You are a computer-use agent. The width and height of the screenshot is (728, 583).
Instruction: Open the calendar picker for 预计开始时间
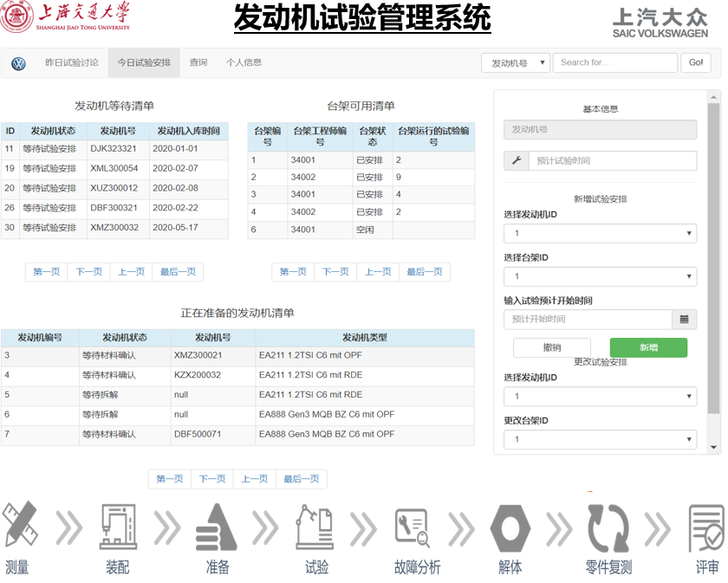[x=684, y=319]
